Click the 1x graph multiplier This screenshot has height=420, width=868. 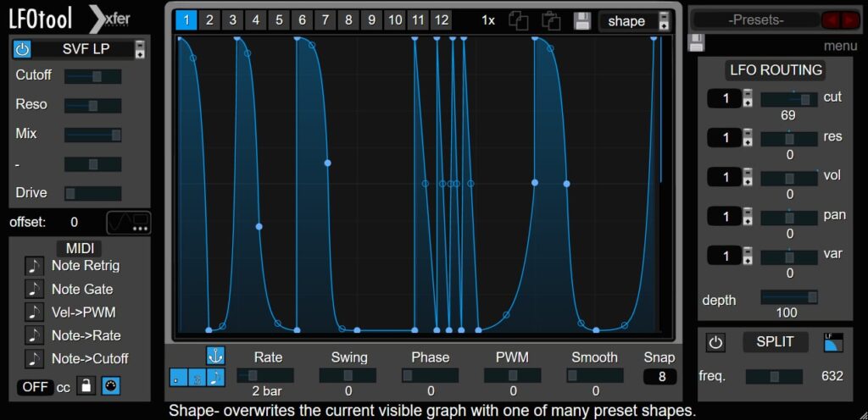pyautogui.click(x=488, y=20)
